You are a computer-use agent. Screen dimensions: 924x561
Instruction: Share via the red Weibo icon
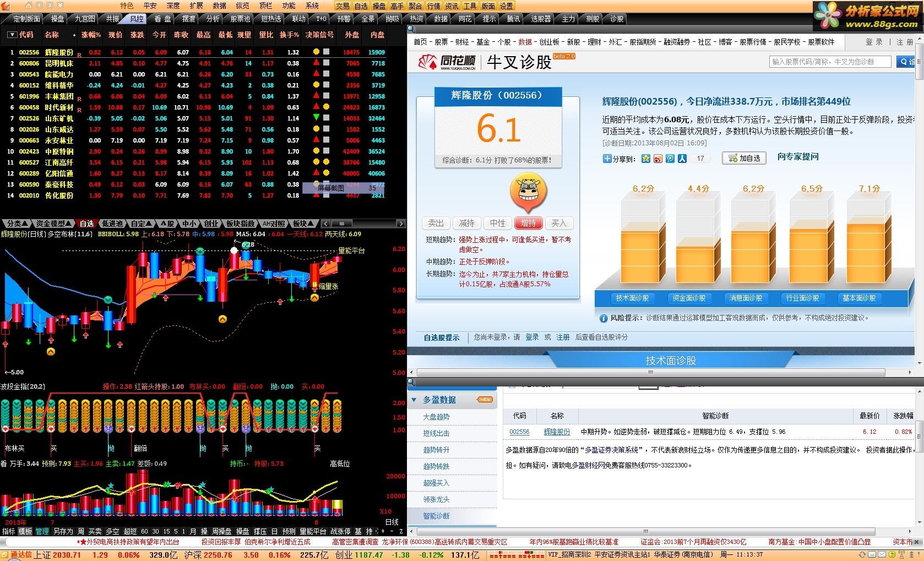click(657, 159)
